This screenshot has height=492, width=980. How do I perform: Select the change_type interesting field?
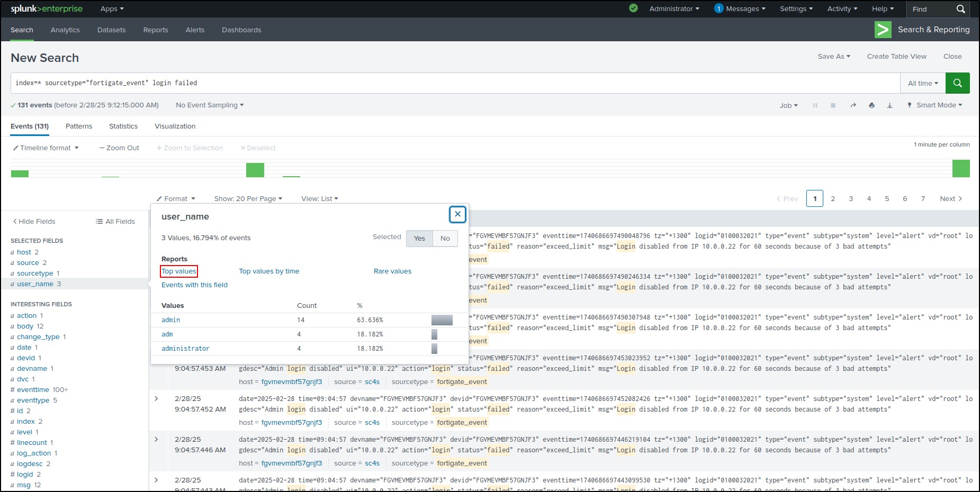pos(38,337)
